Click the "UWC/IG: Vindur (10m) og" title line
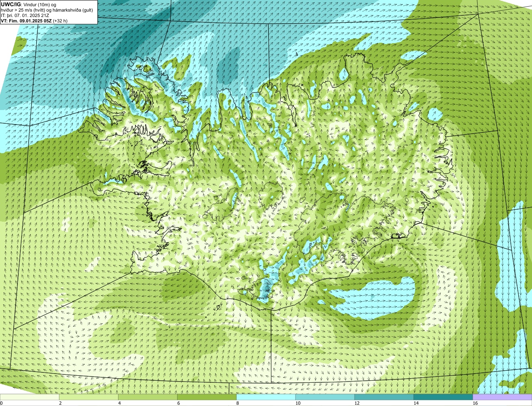The image size is (532, 406). tap(29, 5)
